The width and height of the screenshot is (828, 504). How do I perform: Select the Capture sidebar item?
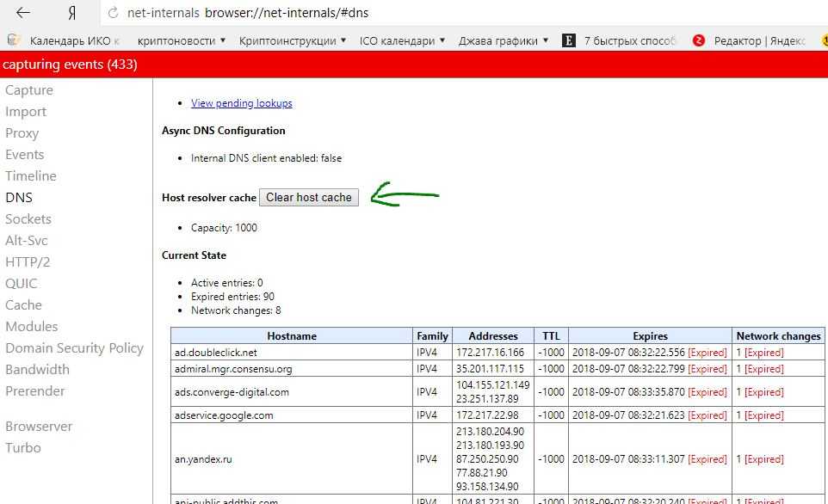[x=29, y=90]
